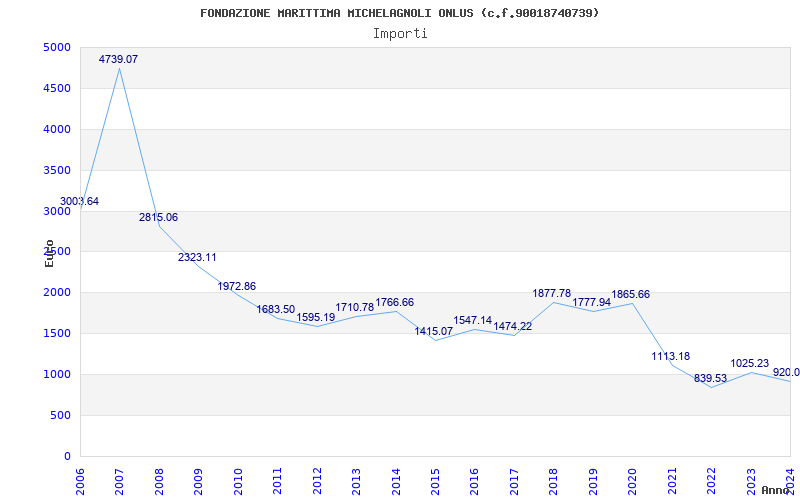Viewport: 800px width, 500px height.
Task: Select the 2006 year axis label
Action: click(81, 483)
